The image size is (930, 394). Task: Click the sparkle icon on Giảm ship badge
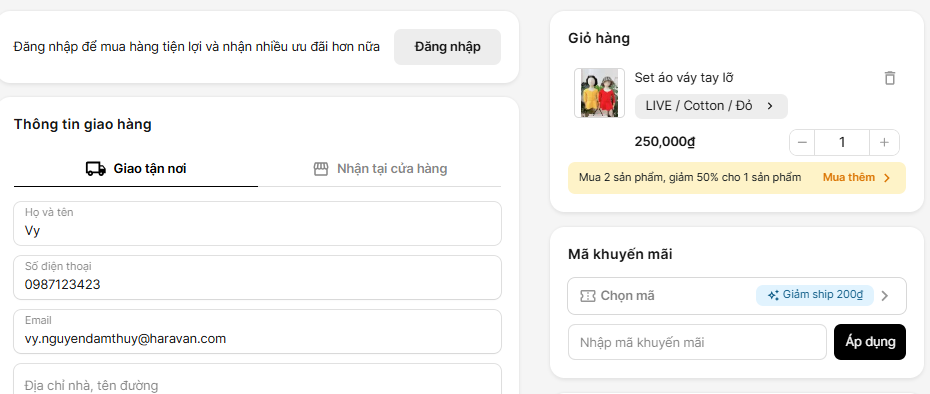(x=773, y=296)
